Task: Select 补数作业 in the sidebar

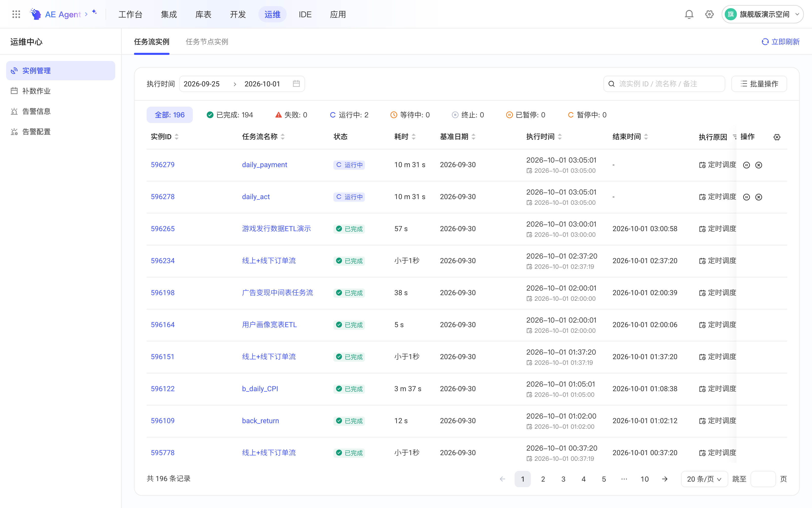Action: (x=60, y=91)
